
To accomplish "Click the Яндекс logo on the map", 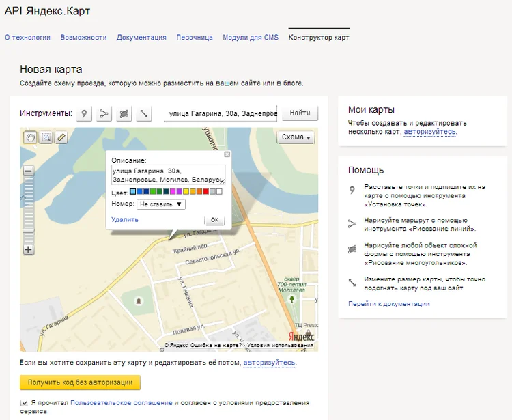I will point(301,337).
